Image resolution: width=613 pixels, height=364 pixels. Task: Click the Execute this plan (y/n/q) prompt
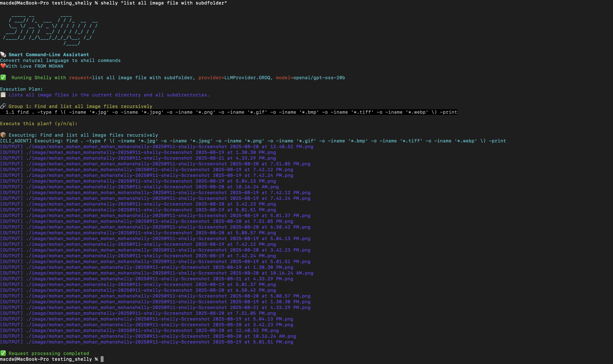point(39,124)
